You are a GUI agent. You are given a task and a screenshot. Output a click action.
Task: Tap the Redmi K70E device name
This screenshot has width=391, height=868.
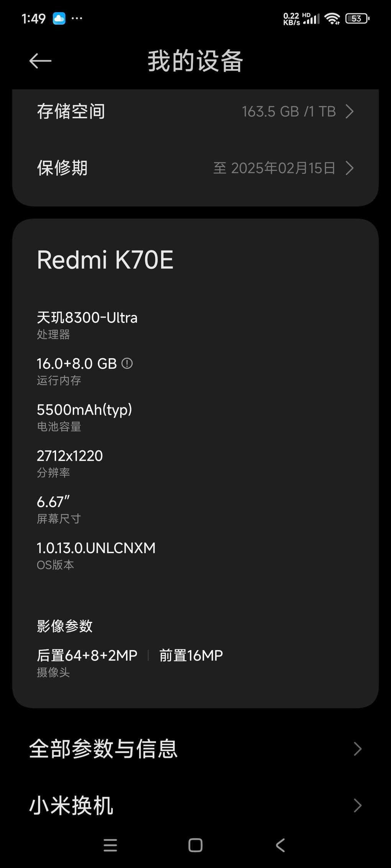point(105,260)
